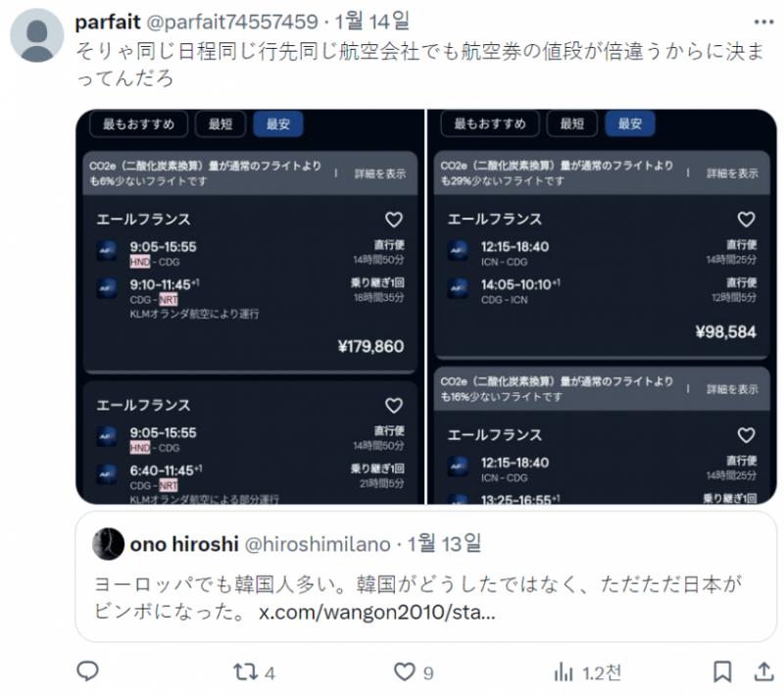Image resolution: width=784 pixels, height=695 pixels.
Task: Select the right 最短 tab
Action: coord(571,124)
